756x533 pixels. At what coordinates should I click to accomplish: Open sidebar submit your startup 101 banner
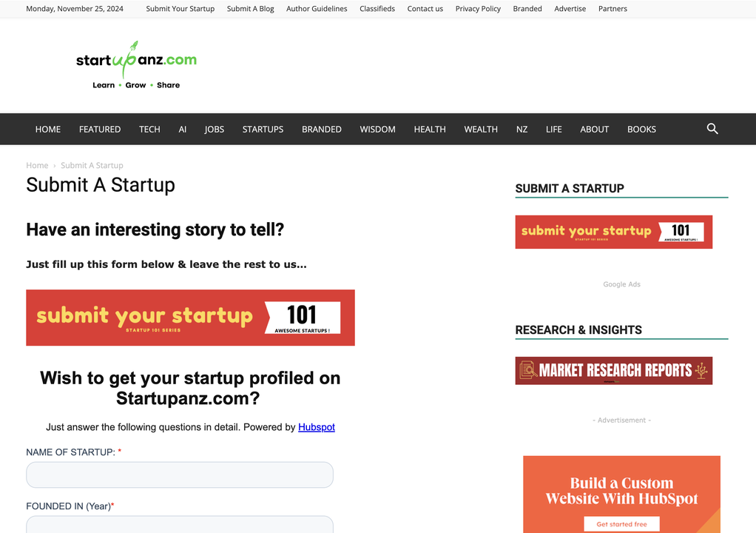613,232
